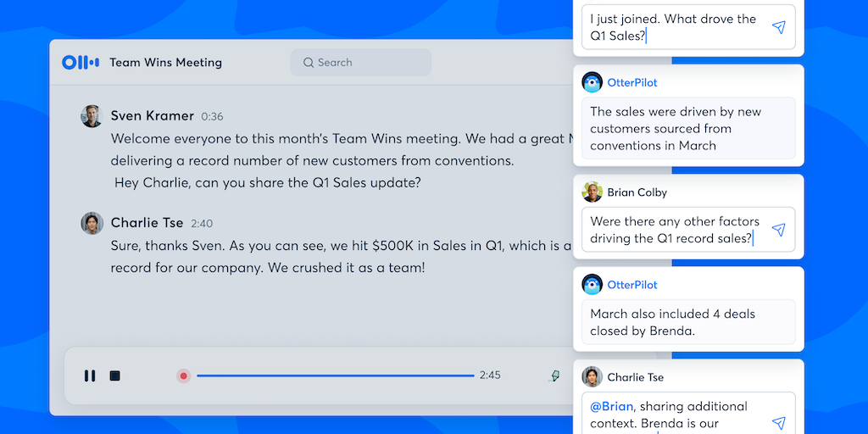Click the Team Wins Meeting title

[x=165, y=63]
